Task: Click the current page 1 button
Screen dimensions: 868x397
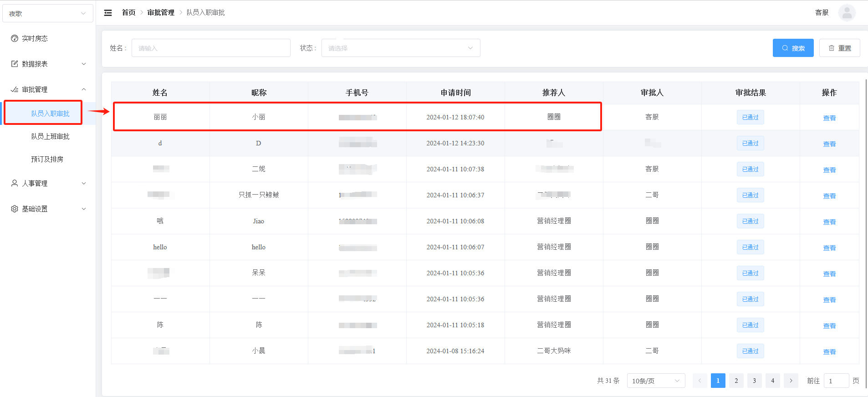Action: tap(718, 381)
